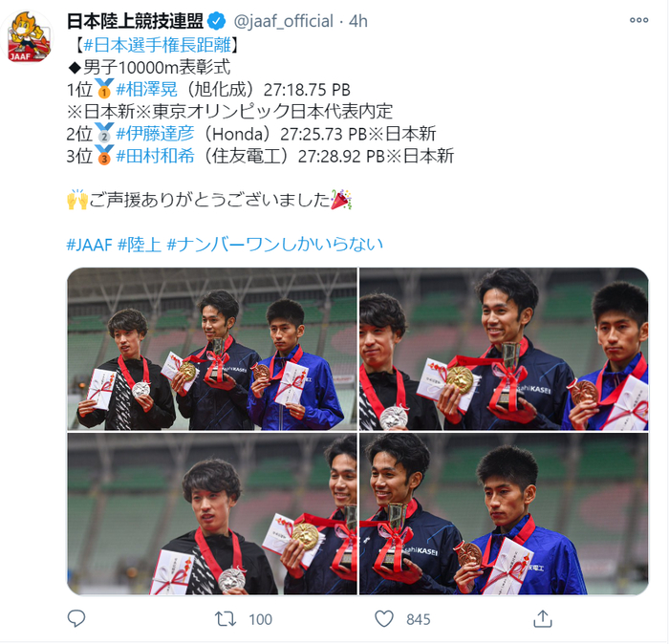The height and width of the screenshot is (644, 669).
Task: Open bottom-left silver medalist photo
Action: (212, 513)
